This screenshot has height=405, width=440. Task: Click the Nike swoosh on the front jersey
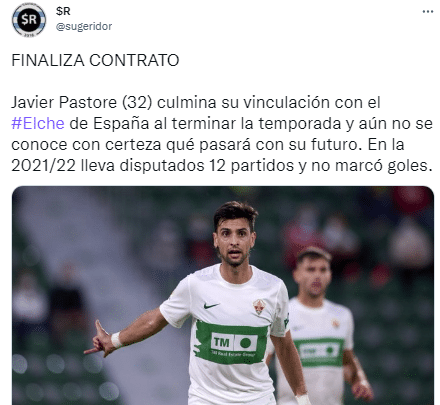pos(211,305)
